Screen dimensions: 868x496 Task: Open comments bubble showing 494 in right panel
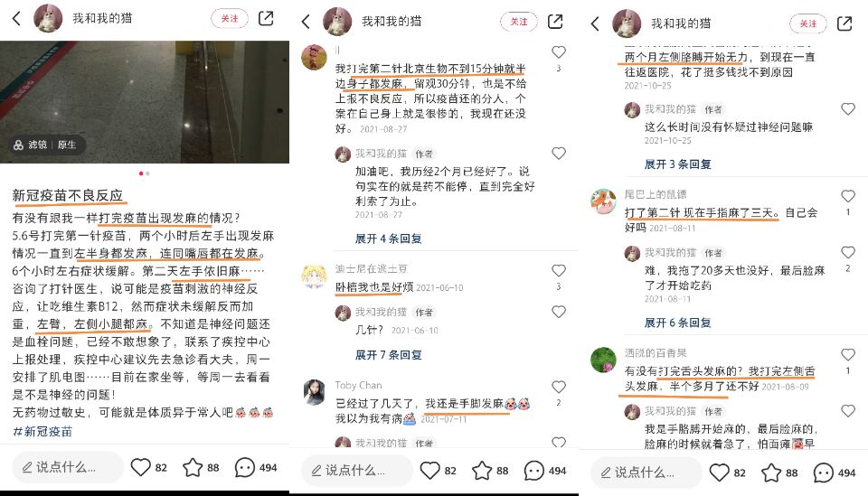coord(823,473)
